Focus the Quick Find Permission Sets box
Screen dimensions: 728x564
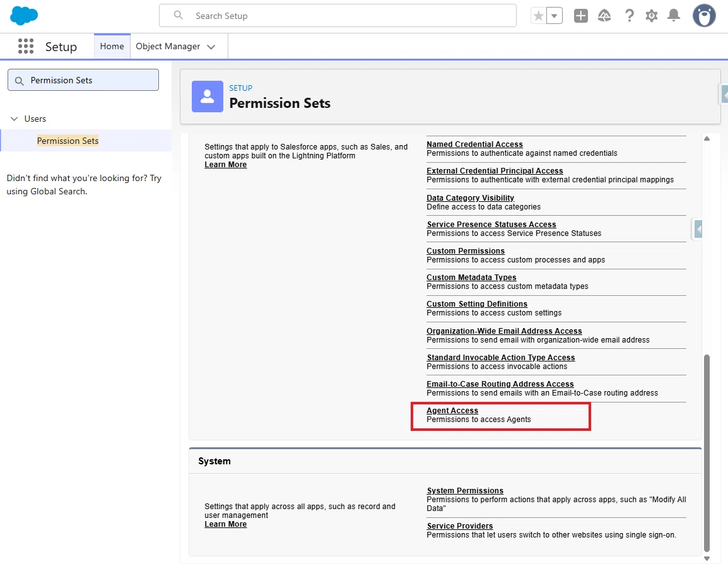coord(83,80)
